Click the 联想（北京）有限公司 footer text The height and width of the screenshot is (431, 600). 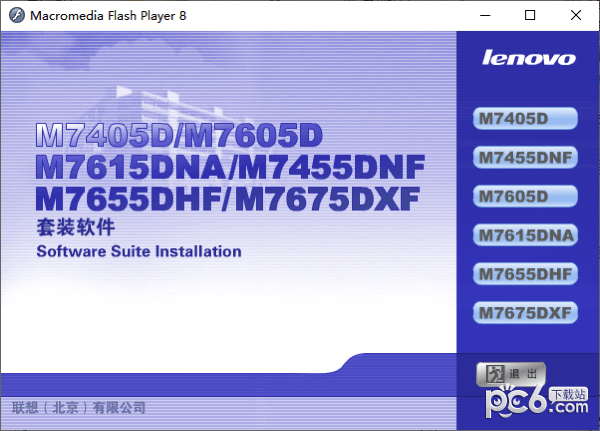coord(79,408)
